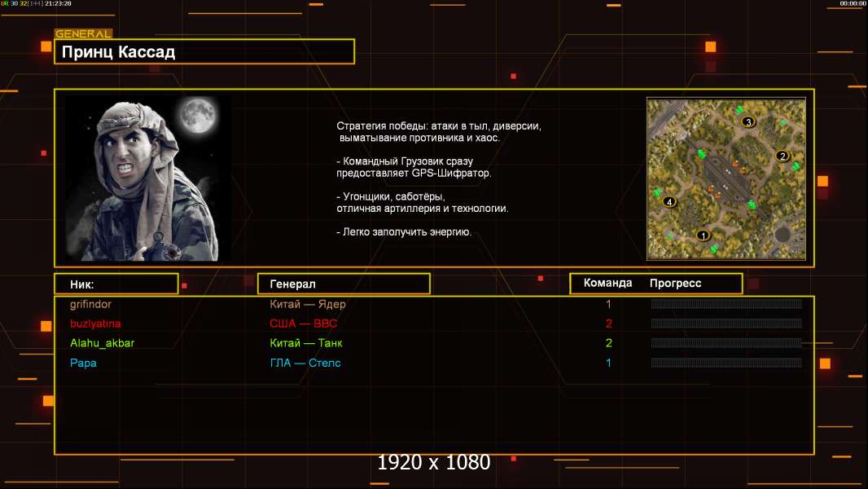Viewport: 868px width, 489px height.
Task: Click the yellow GENERAL label
Action: coord(83,33)
